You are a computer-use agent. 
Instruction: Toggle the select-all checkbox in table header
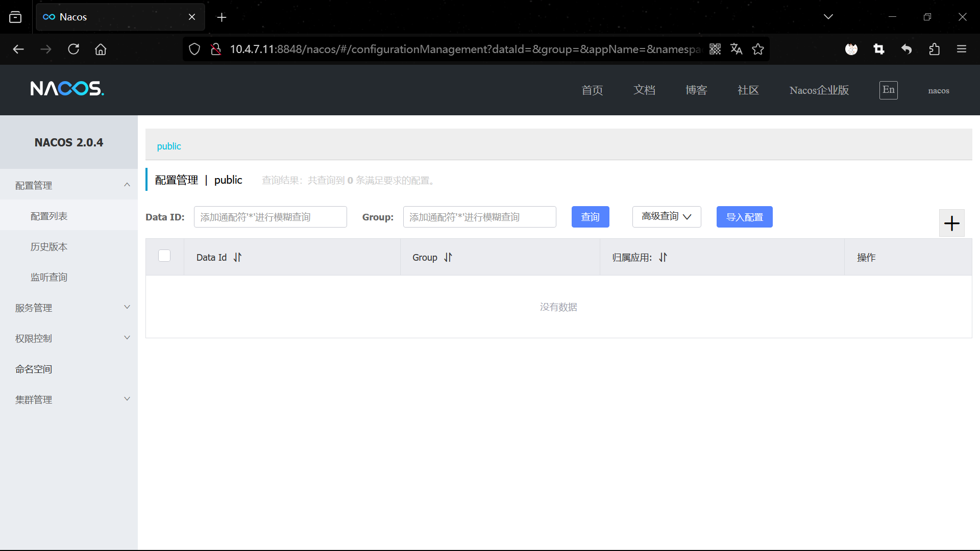pos(164,256)
